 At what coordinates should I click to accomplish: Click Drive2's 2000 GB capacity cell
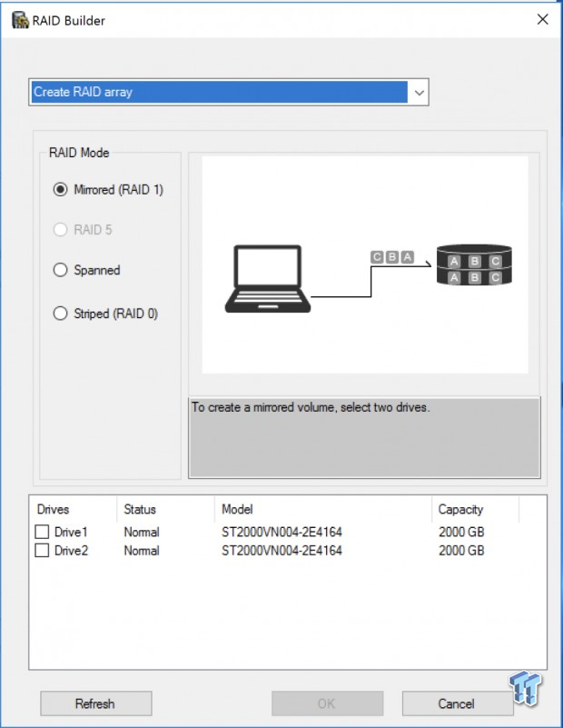[461, 550]
